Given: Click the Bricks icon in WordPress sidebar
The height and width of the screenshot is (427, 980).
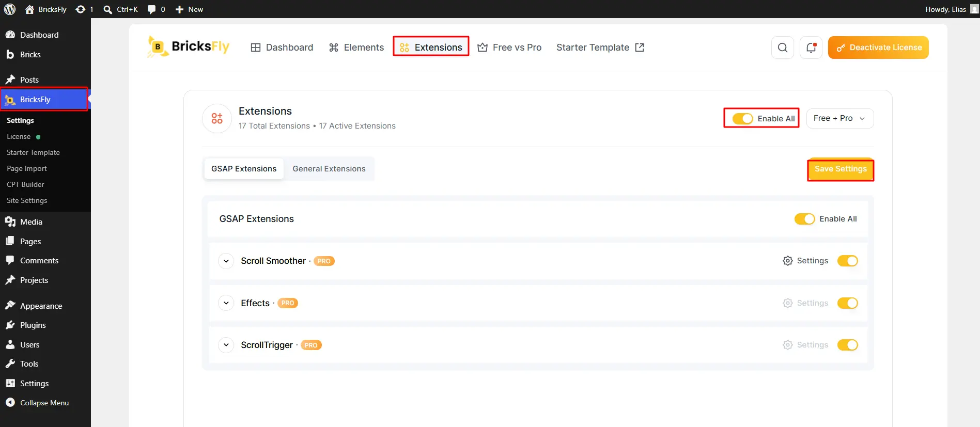Looking at the screenshot, I should (x=10, y=54).
